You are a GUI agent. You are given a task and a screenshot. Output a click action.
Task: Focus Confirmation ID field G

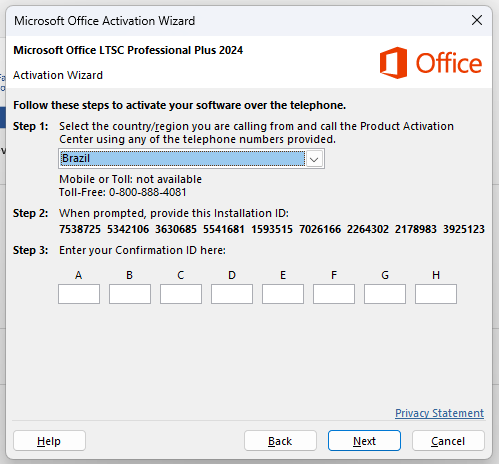point(385,294)
